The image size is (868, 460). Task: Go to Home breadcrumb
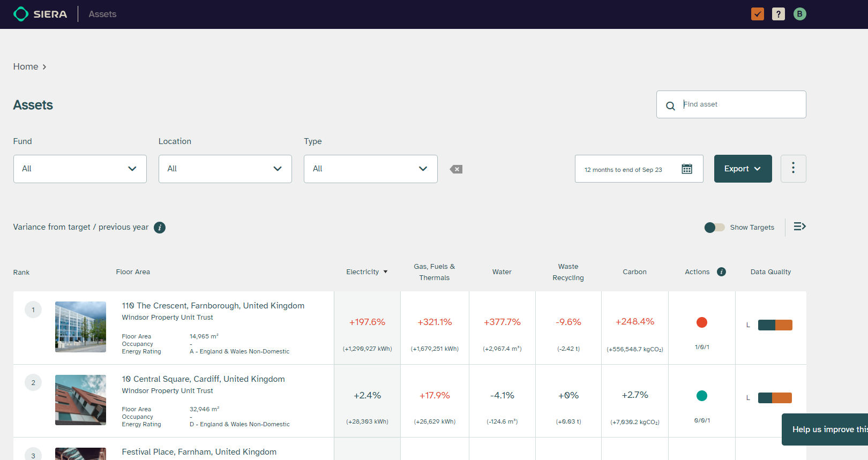26,66
